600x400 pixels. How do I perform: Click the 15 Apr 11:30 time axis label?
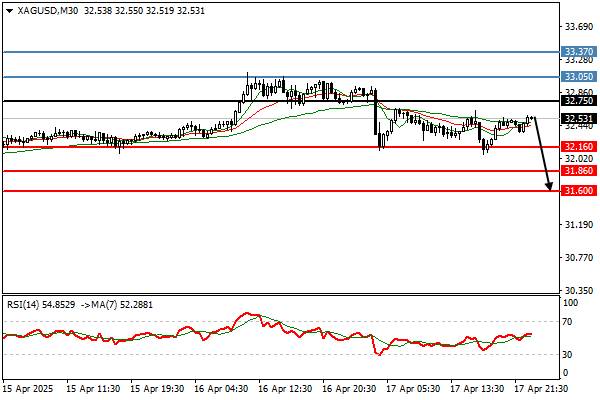click(93, 389)
